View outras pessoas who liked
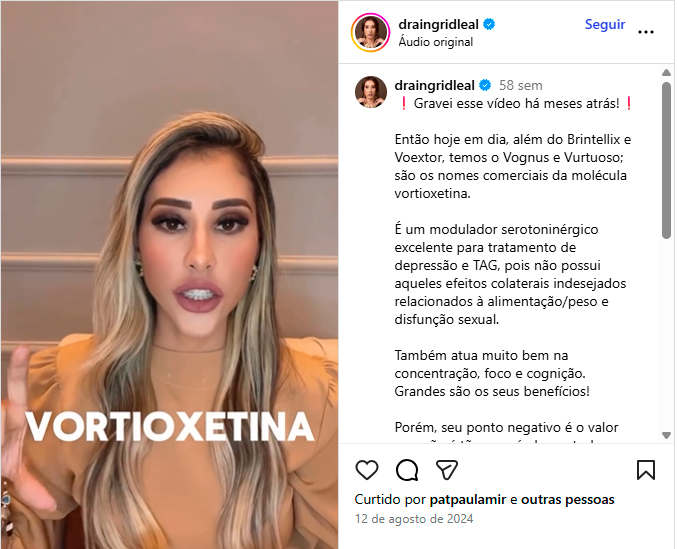 568,500
